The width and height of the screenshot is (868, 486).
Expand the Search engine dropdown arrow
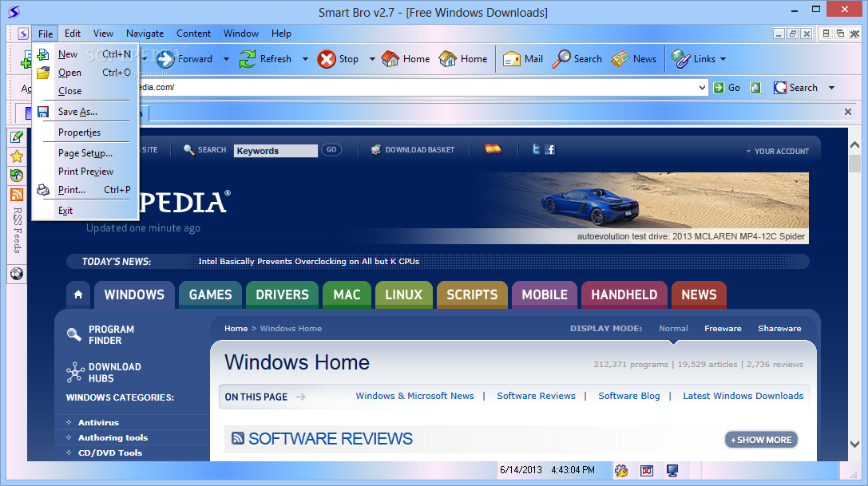coord(831,88)
